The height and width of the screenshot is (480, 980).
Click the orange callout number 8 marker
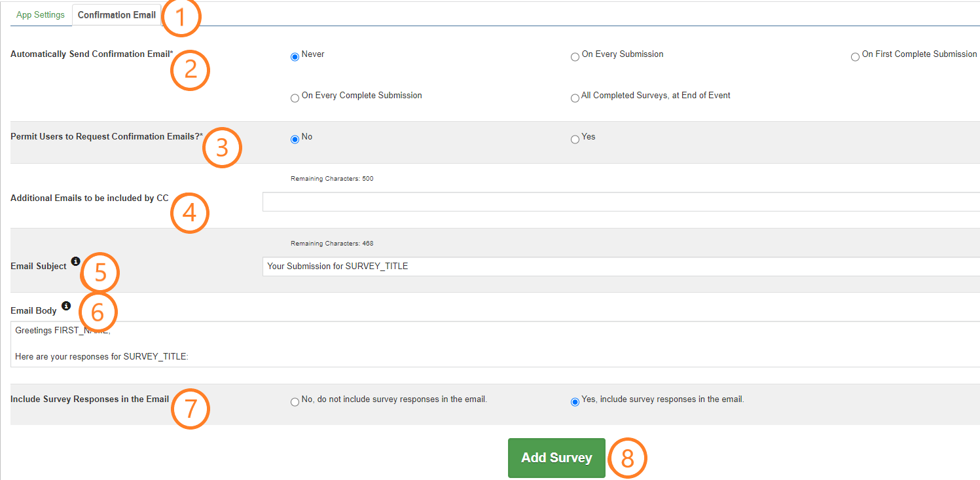click(x=627, y=459)
